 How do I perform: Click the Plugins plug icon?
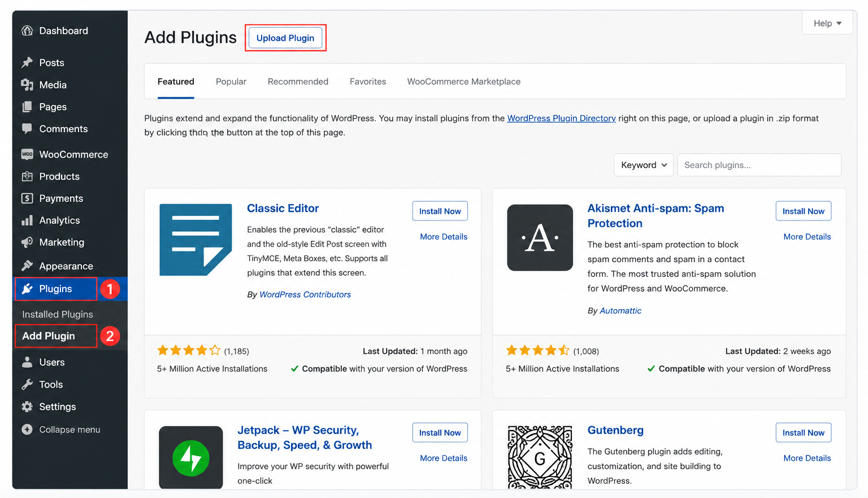27,289
